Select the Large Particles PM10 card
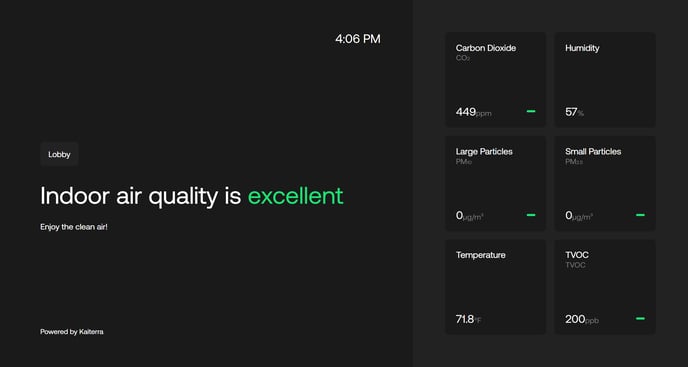The image size is (688, 367). 496,184
